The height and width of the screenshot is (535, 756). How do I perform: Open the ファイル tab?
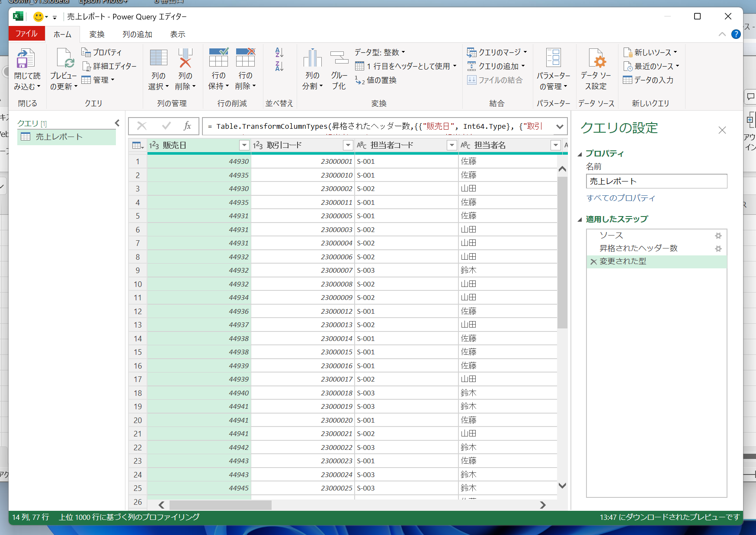pos(26,34)
